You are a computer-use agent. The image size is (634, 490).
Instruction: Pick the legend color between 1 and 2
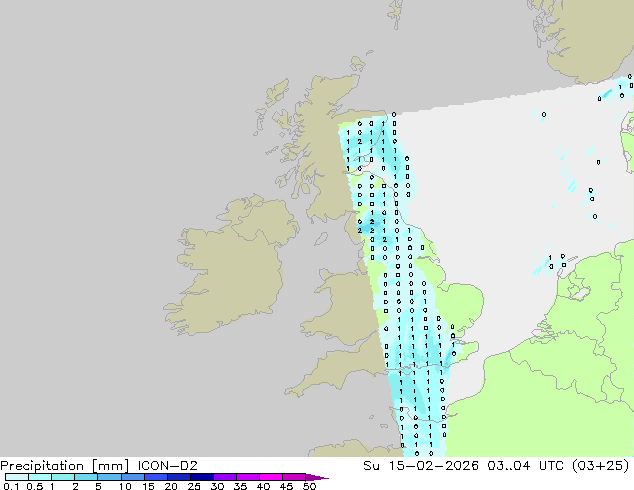tap(63, 477)
